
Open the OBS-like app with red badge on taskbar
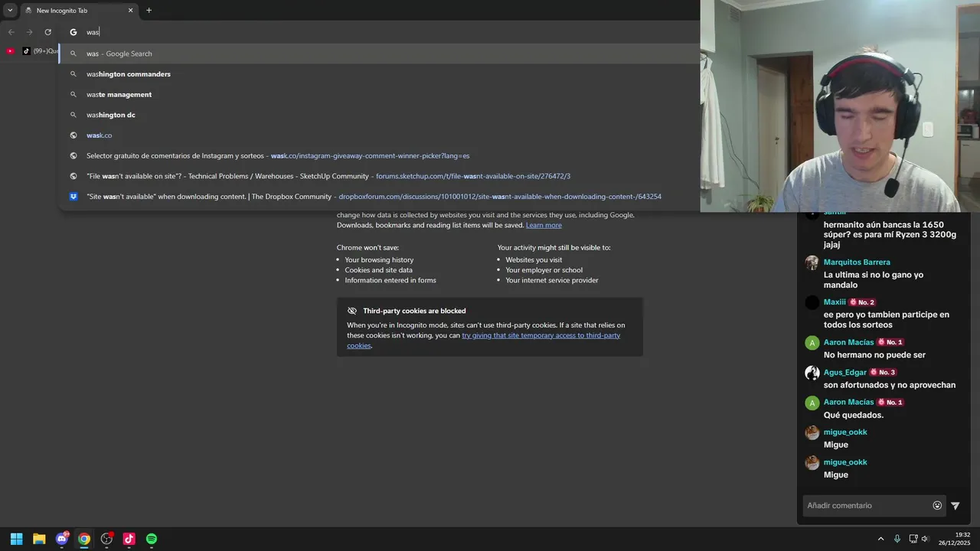tap(106, 539)
